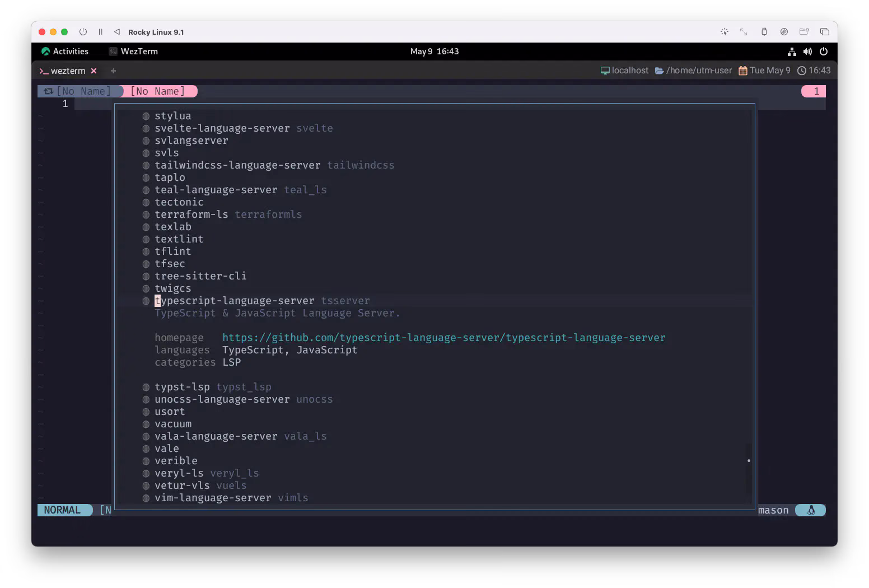Select the usort package
Viewport: 869px width, 588px height.
(170, 412)
